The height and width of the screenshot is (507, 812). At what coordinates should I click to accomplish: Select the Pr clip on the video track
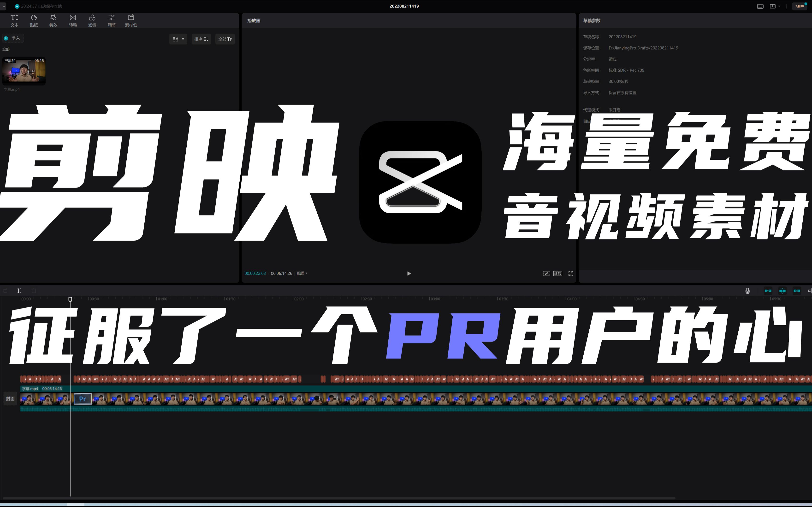click(x=83, y=399)
